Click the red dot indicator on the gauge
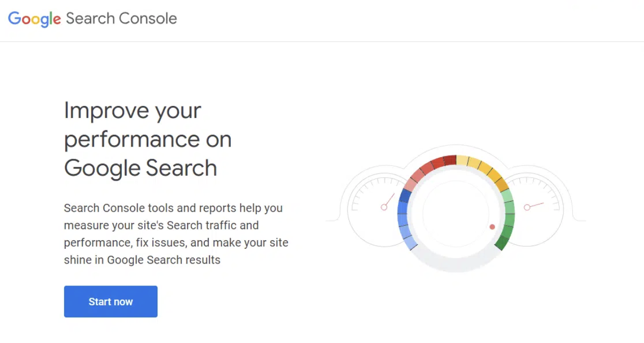This screenshot has width=644, height=343. tap(492, 226)
